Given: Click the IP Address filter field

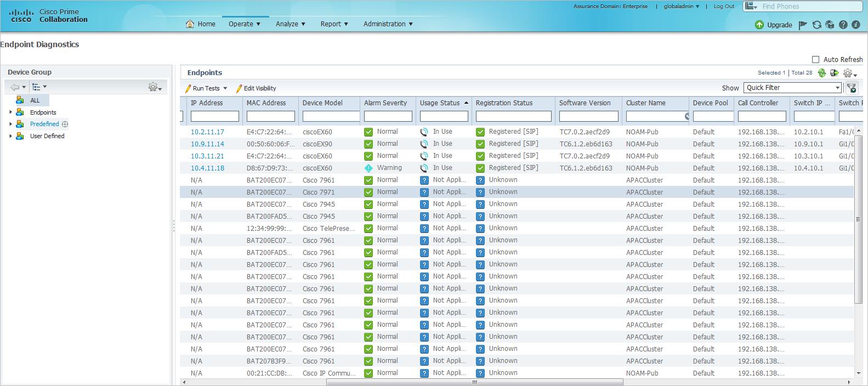Looking at the screenshot, I should click(x=215, y=116).
